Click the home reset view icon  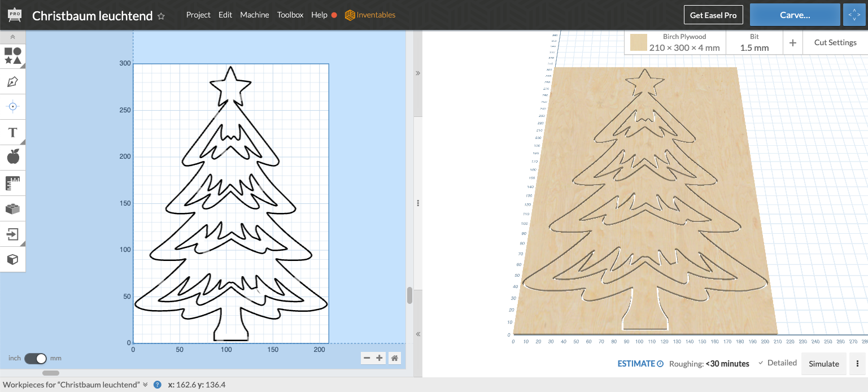coord(395,358)
